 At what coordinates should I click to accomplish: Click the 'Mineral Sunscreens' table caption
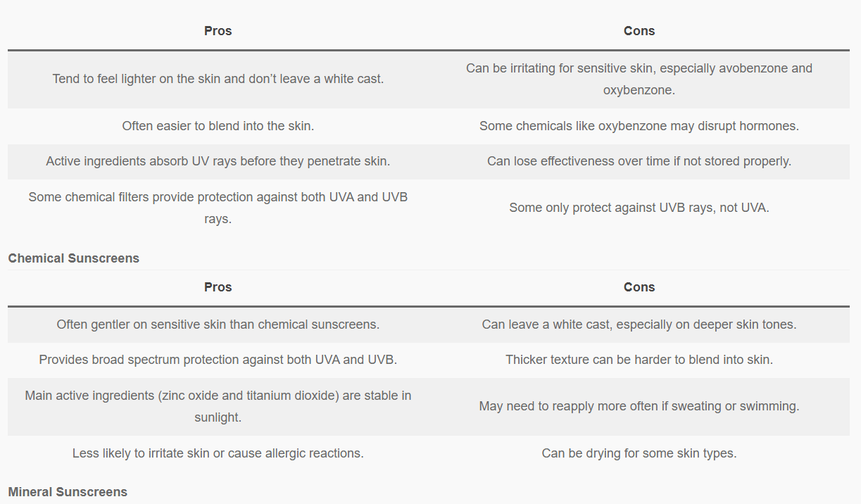[68, 492]
